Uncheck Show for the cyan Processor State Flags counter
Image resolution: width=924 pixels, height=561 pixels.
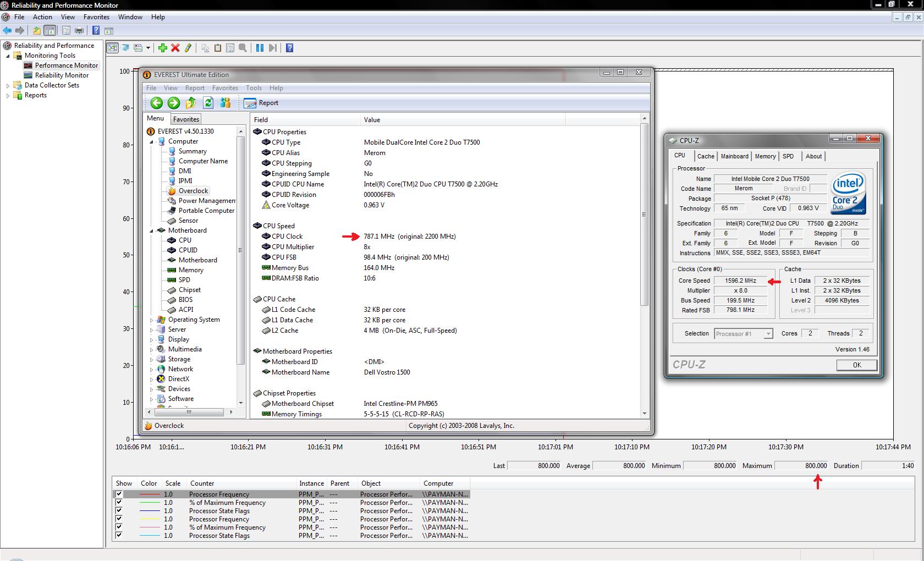(x=118, y=535)
